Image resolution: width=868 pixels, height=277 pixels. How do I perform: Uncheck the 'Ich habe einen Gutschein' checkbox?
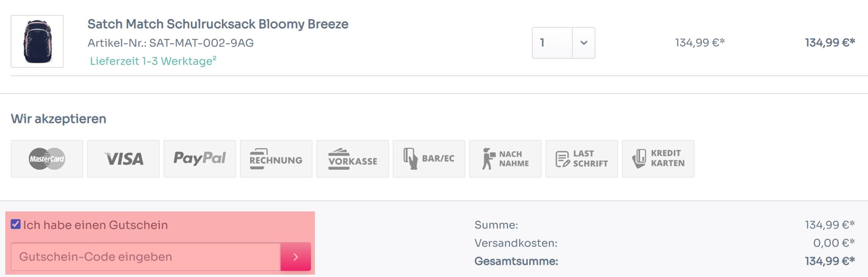[16, 224]
